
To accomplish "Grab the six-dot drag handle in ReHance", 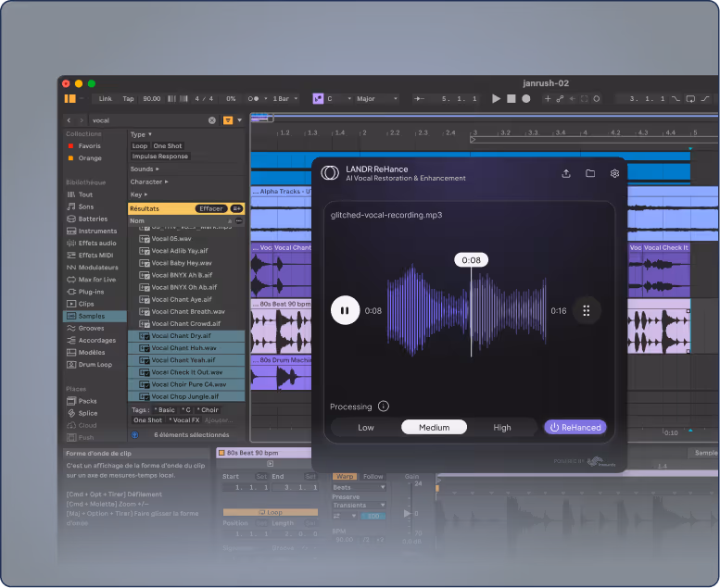I will (587, 311).
